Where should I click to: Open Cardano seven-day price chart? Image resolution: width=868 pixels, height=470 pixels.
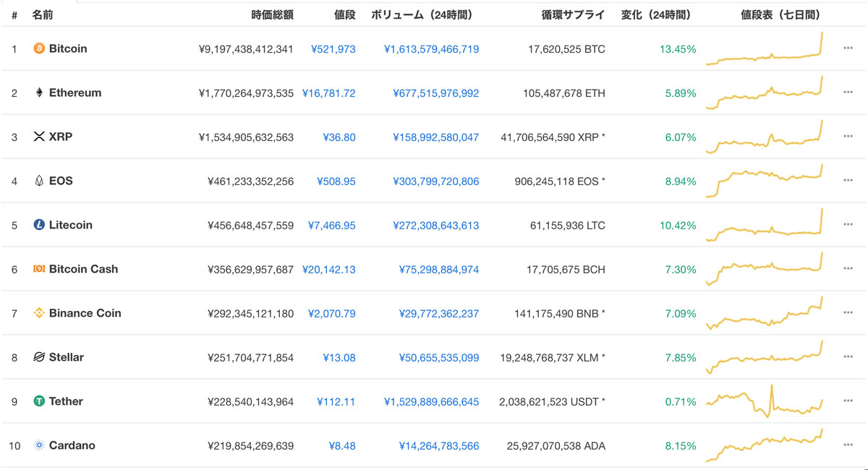coord(765,445)
